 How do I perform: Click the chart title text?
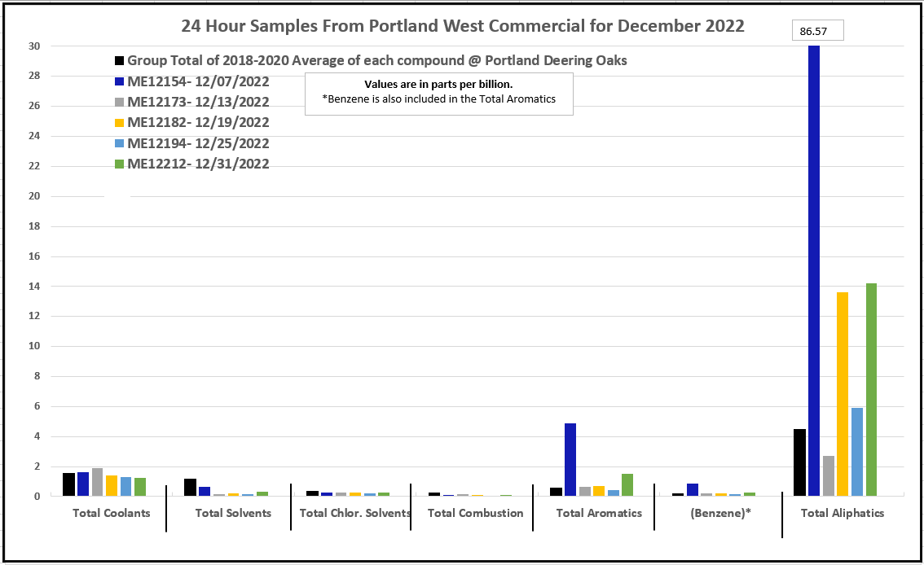462,25
